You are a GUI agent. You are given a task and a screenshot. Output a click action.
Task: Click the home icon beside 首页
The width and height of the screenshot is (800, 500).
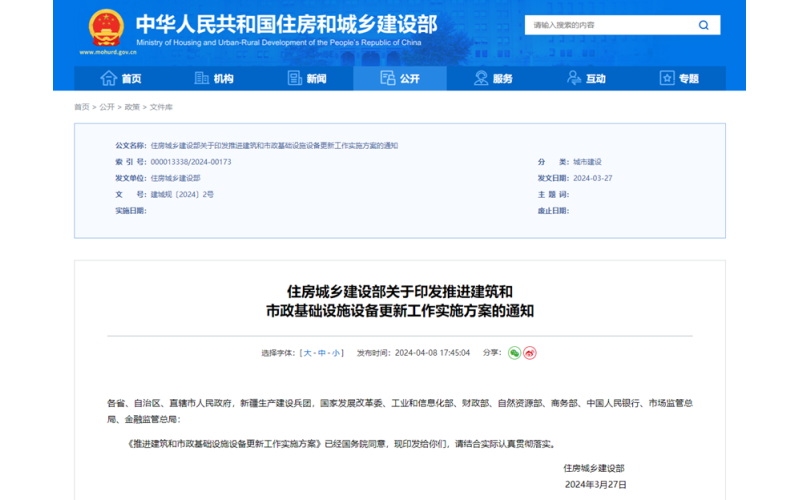click(109, 78)
